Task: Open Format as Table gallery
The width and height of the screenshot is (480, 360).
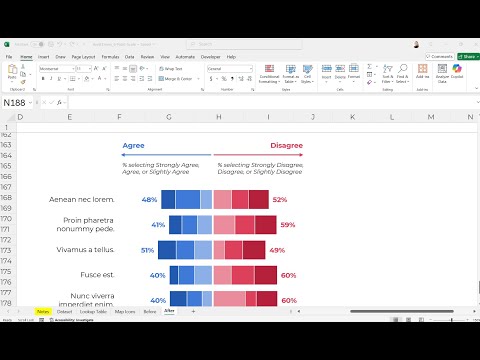Action: [291, 74]
